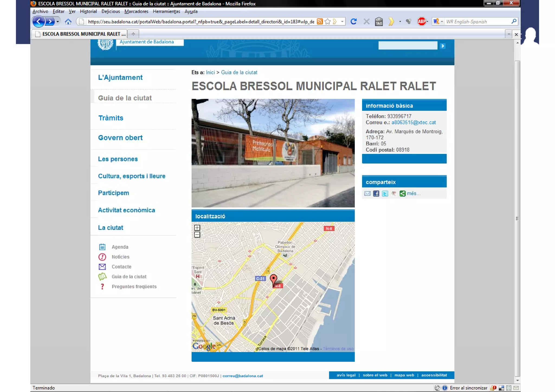The height and width of the screenshot is (392, 555).
Task: Share the page via the Facebook icon
Action: pos(376,193)
